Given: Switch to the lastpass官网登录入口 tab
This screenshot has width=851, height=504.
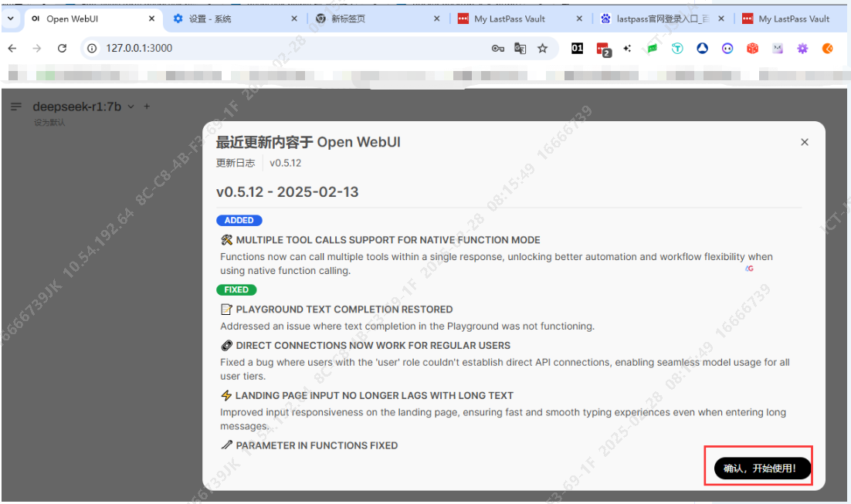Looking at the screenshot, I should [x=663, y=19].
